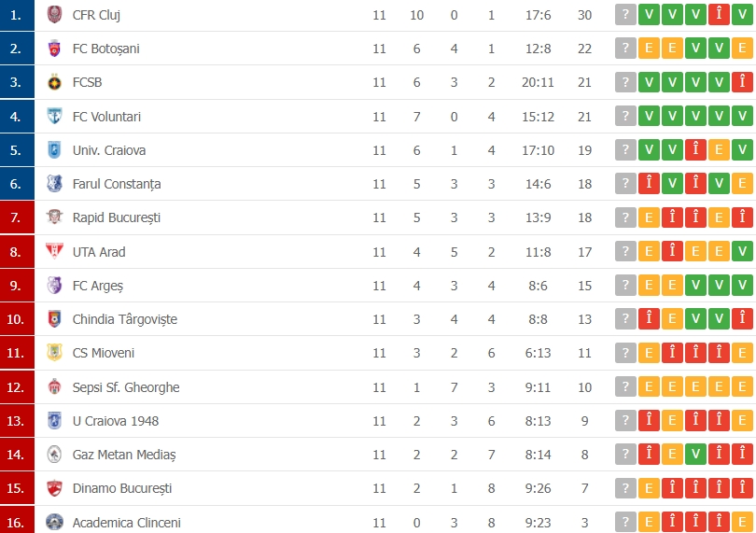Click the FC Botoșani team logo
Viewport: 756px width, 533px height.
54,49
